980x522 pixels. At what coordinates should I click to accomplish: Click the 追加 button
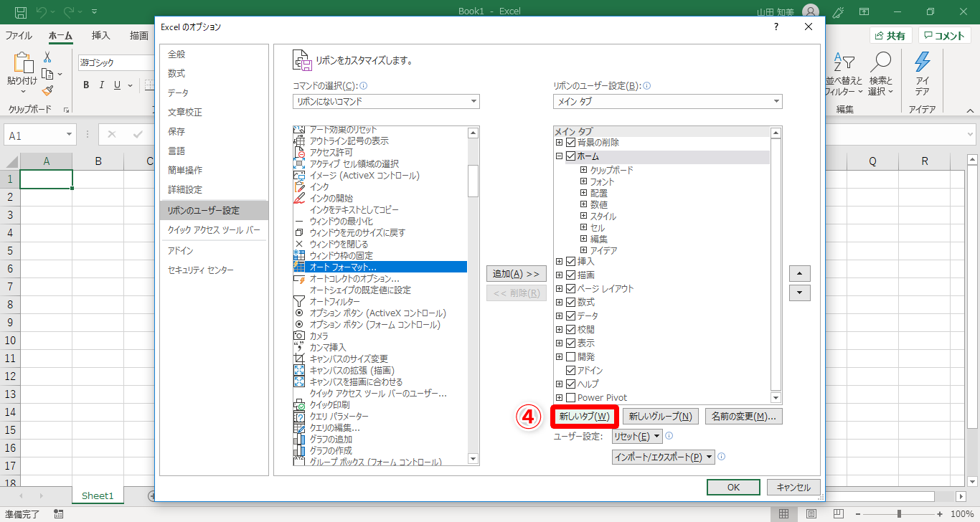(517, 274)
